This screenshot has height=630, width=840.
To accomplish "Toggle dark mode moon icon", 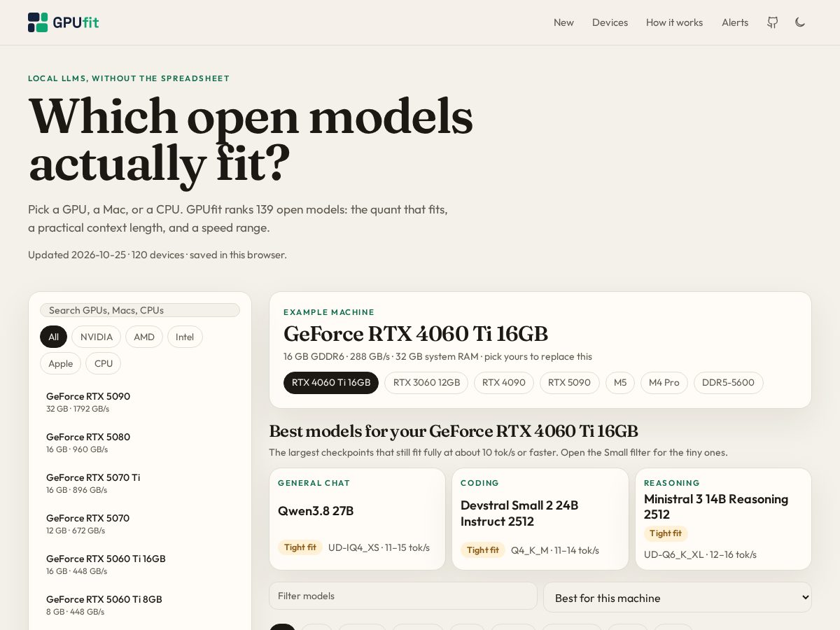I will [800, 22].
